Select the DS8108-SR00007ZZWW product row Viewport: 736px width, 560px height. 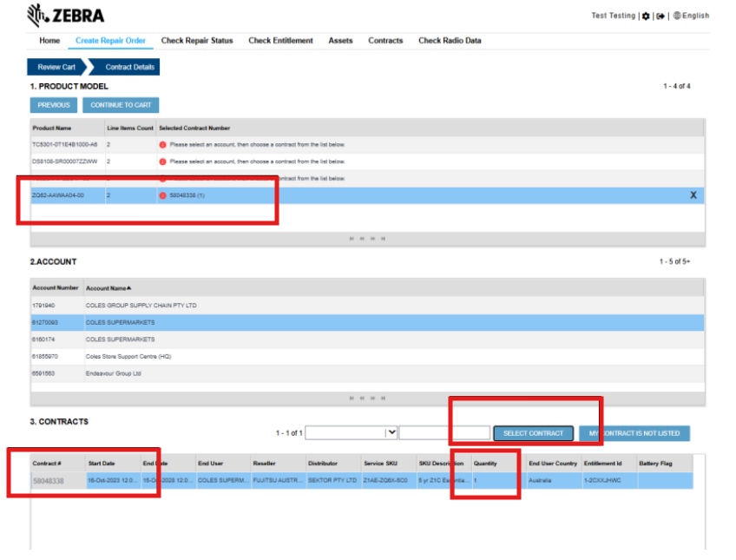[x=367, y=161]
